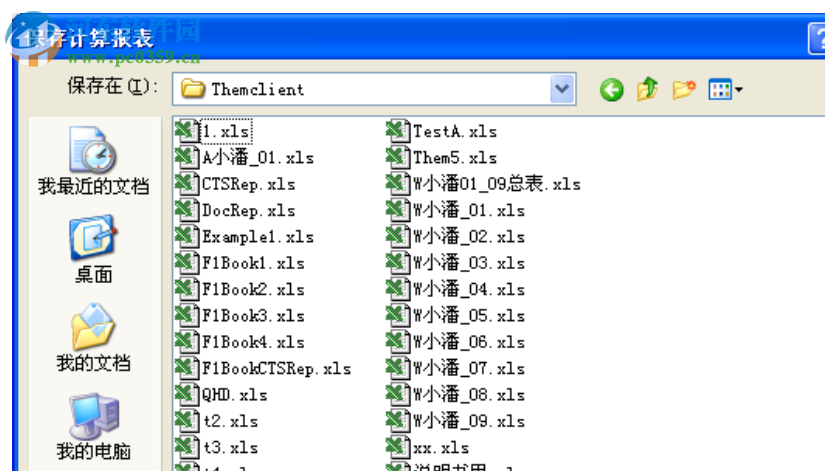The width and height of the screenshot is (825, 471).
Task: Open My Documents (我的文档) in sidebar
Action: tap(93, 337)
